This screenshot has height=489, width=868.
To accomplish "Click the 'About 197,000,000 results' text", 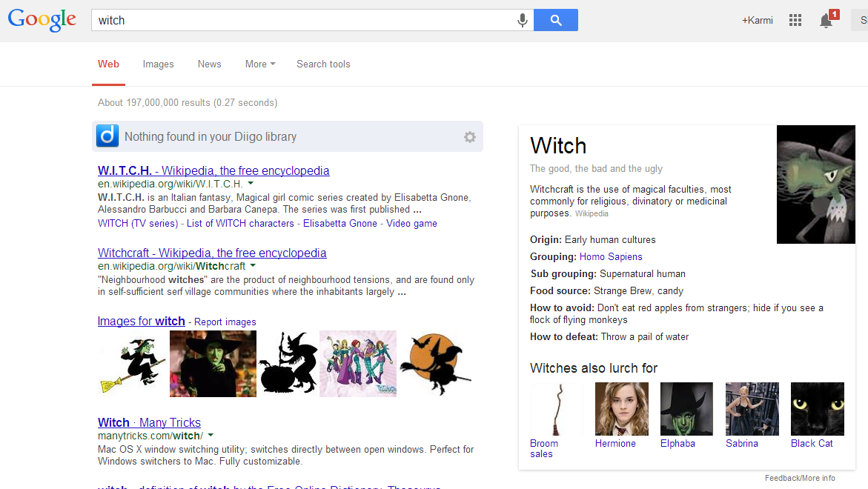I will coord(154,103).
